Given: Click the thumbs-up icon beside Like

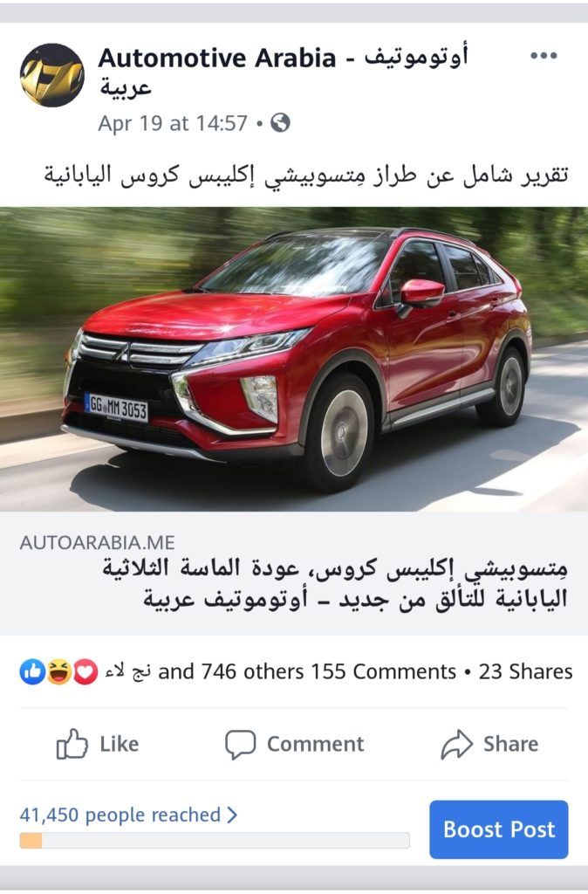Looking at the screenshot, I should [x=72, y=744].
